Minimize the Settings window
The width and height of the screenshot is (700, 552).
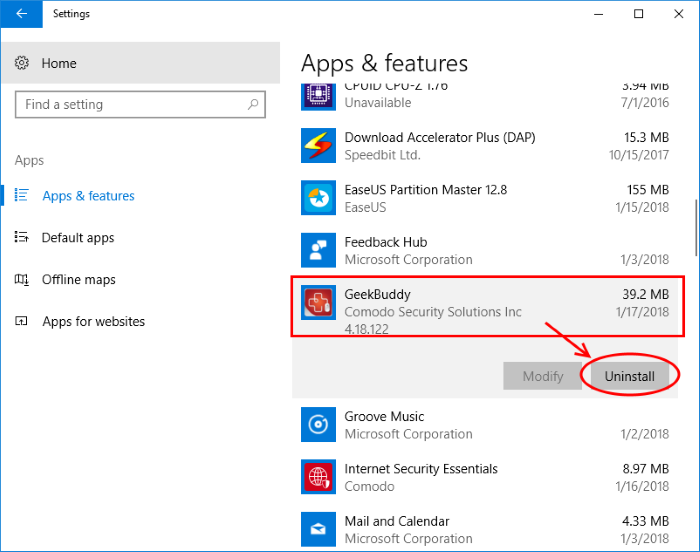pyautogui.click(x=598, y=14)
